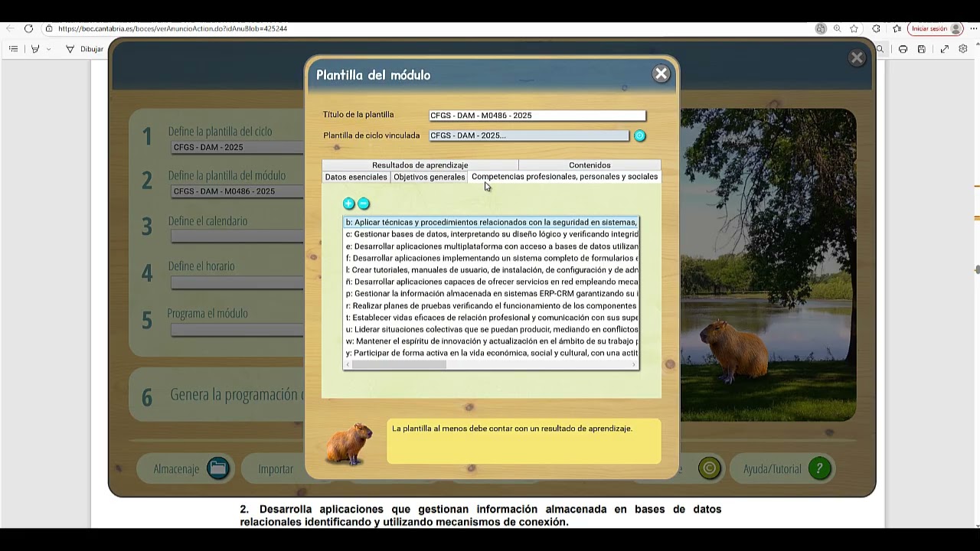980x551 pixels.
Task: Click the minus icon to remove the selected competence
Action: click(x=364, y=204)
